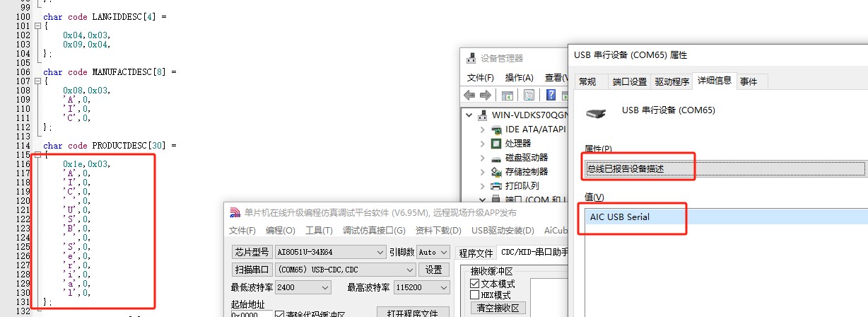Collapse PRODUCTDESC code block at line 115
This screenshot has width=868, height=317.
coord(37,154)
